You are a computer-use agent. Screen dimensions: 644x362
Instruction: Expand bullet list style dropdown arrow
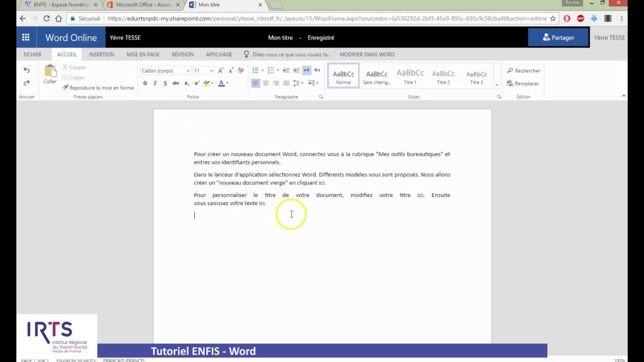click(263, 70)
